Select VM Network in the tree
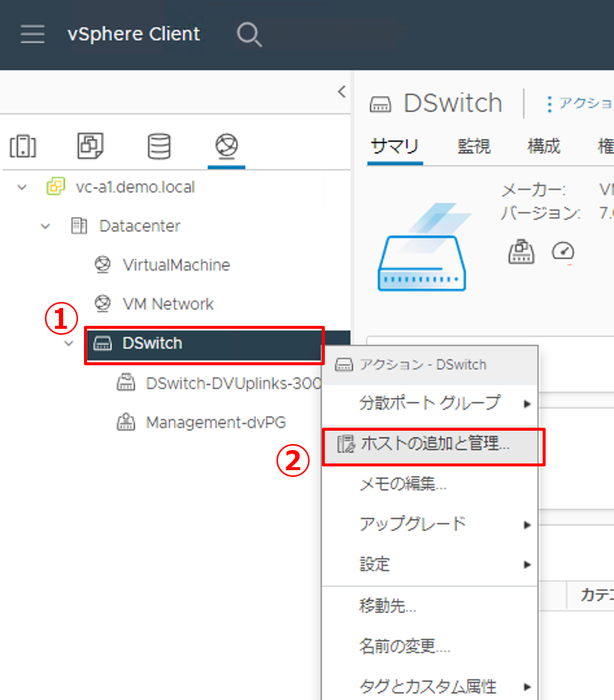614x700 pixels. click(167, 304)
